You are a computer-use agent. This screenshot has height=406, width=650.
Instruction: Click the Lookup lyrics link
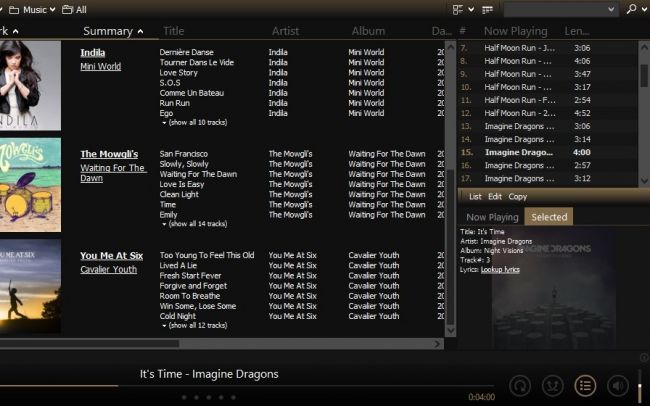coord(500,269)
